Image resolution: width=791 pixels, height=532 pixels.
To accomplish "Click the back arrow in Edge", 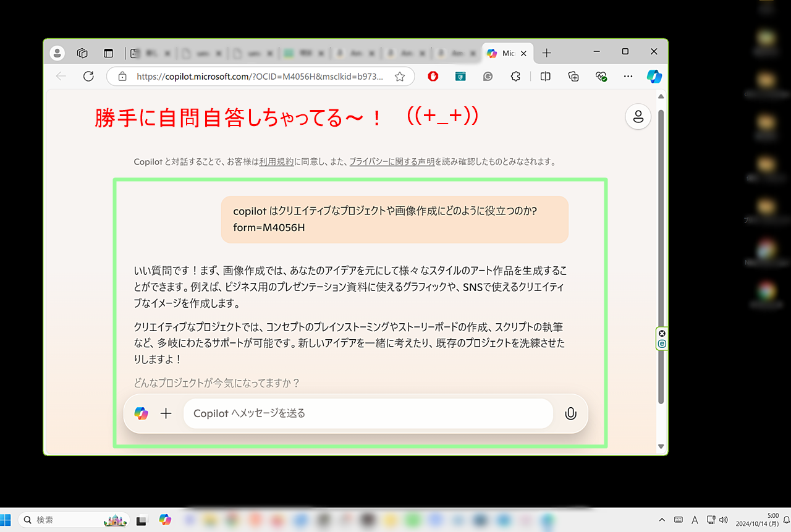I will coord(61,77).
